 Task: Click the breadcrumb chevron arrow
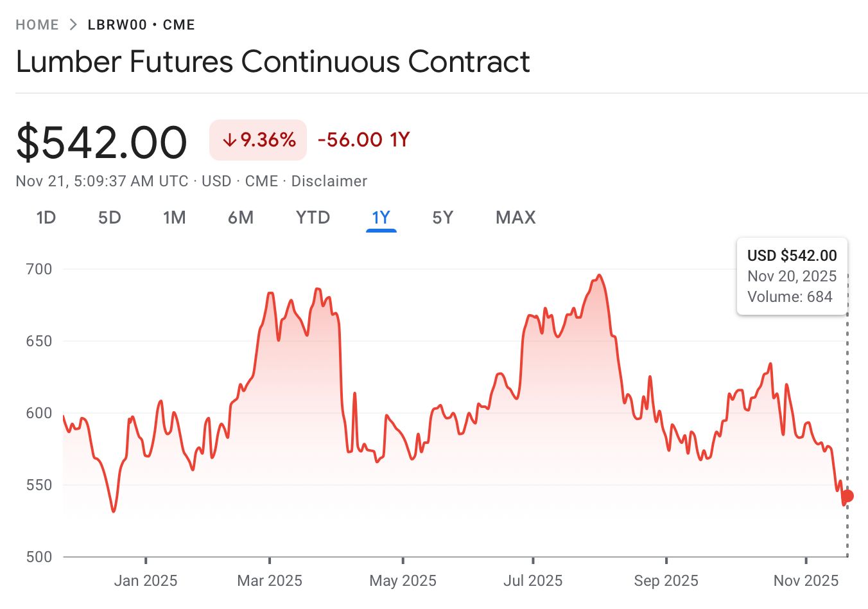pos(73,25)
